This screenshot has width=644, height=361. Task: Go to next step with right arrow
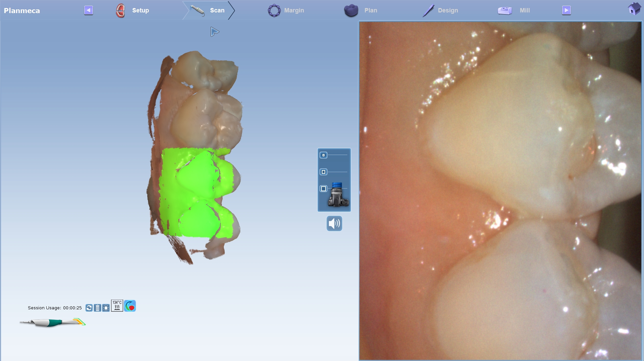pyautogui.click(x=566, y=10)
